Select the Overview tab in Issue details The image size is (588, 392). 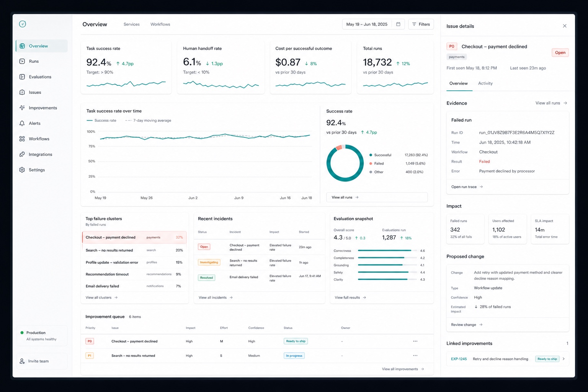[x=459, y=83]
